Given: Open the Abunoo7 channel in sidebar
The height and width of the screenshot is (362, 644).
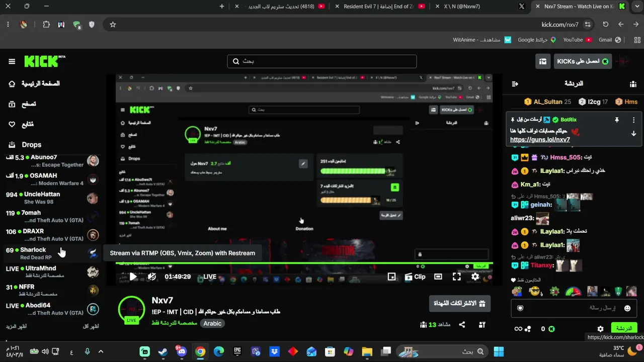Looking at the screenshot, I should tap(52, 161).
